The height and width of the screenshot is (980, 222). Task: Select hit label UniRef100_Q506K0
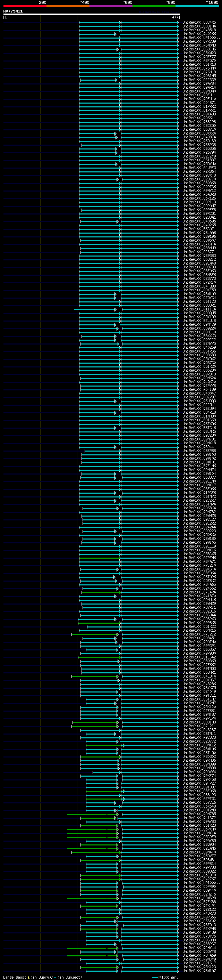point(199,535)
